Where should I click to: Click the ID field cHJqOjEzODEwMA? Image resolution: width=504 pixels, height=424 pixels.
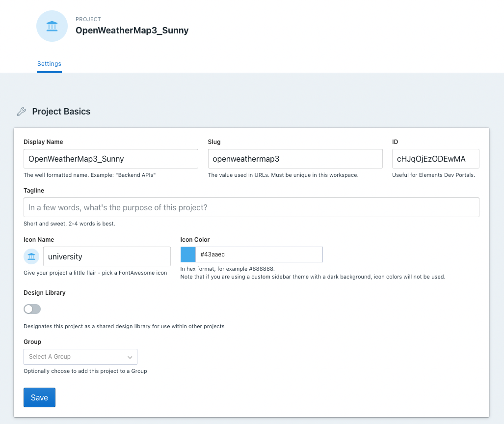pyautogui.click(x=435, y=159)
